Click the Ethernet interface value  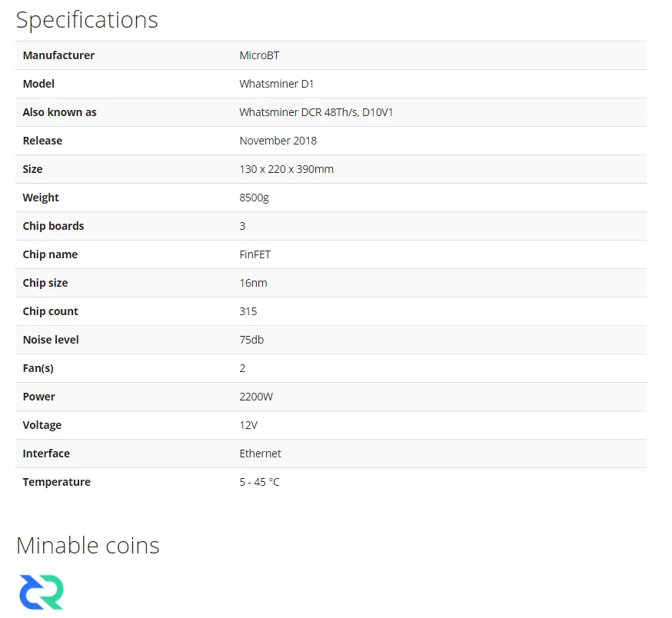coord(260,454)
